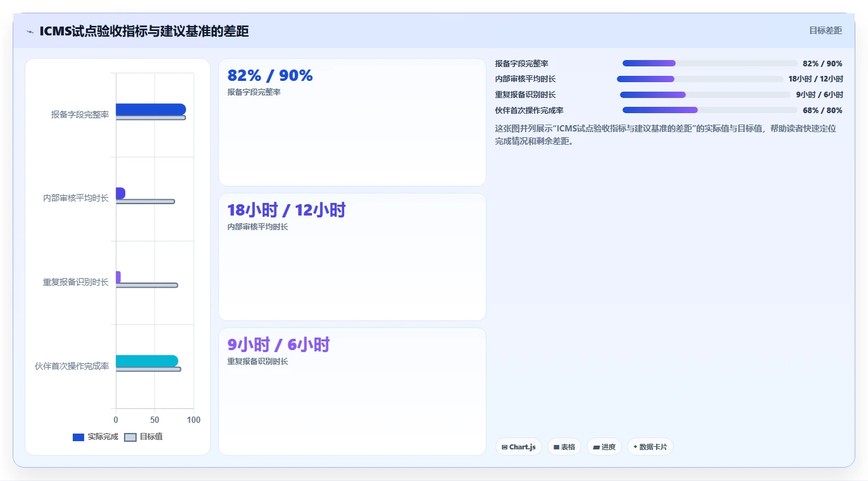Image resolution: width=868 pixels, height=481 pixels.
Task: Click the 重复报备识别时长 caption under 9小时 / 6小时
Action: [x=257, y=362]
